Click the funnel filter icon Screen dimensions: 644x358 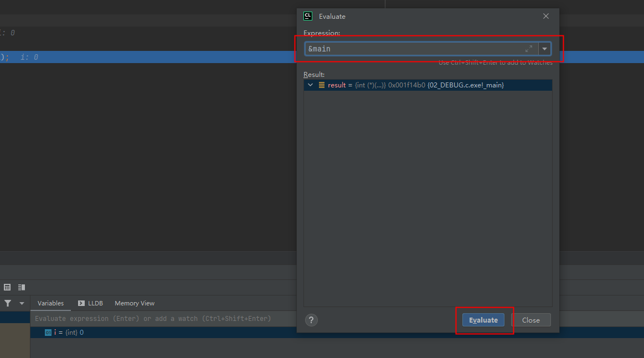tap(8, 303)
